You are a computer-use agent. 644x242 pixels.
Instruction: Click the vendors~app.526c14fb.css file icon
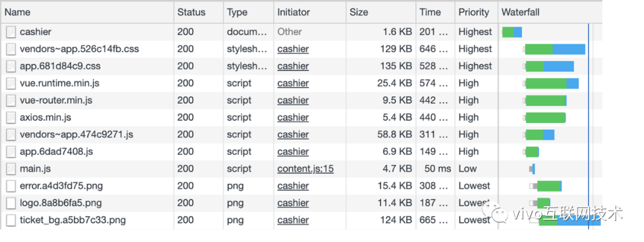coord(11,49)
